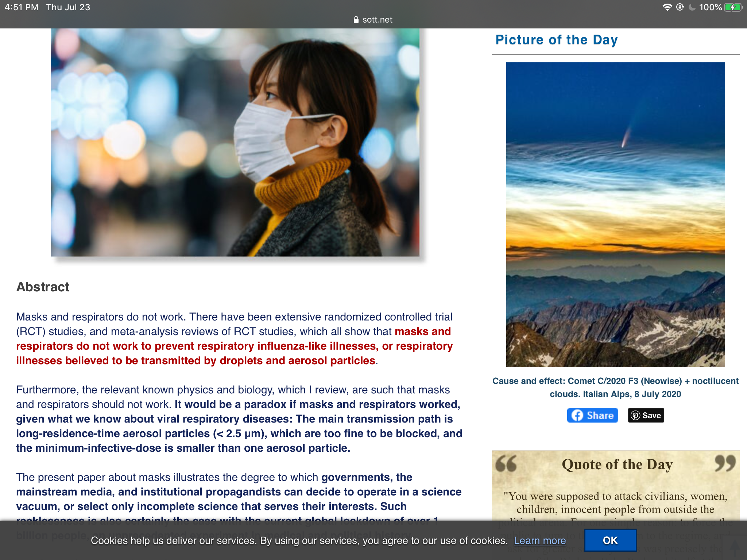The height and width of the screenshot is (560, 747).
Task: Tap the Do Not Disturb moon icon
Action: tap(692, 7)
